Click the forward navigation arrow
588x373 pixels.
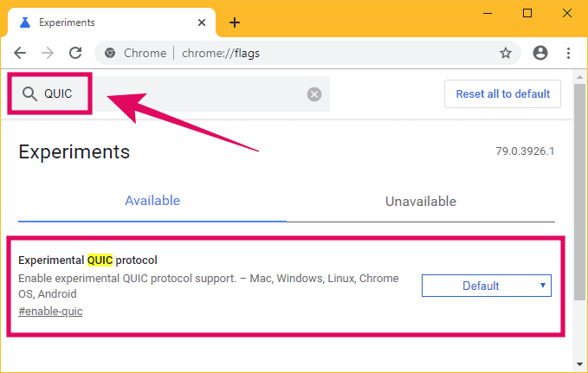48,53
